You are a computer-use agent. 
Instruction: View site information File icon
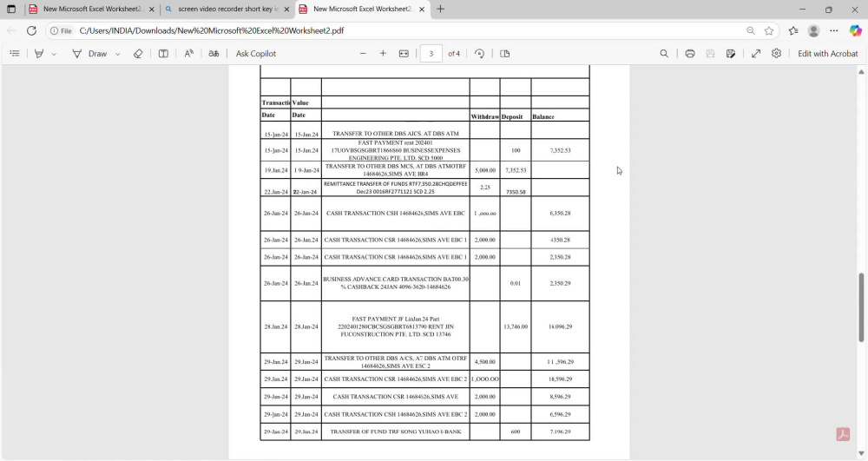click(61, 31)
